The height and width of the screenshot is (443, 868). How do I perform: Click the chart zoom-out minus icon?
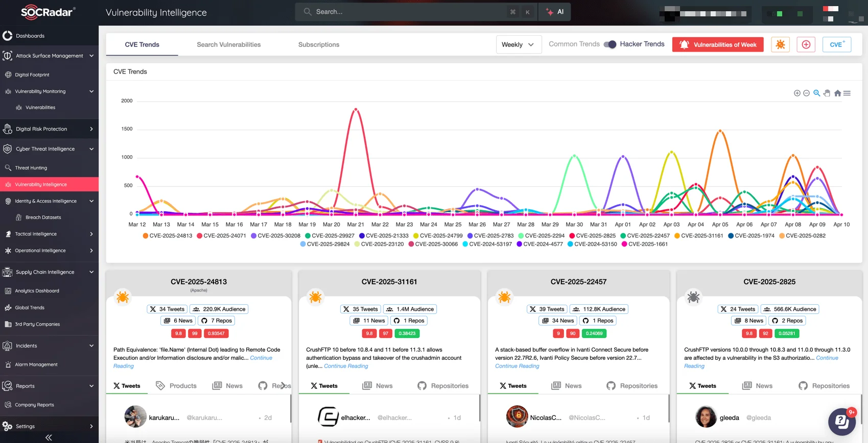806,93
